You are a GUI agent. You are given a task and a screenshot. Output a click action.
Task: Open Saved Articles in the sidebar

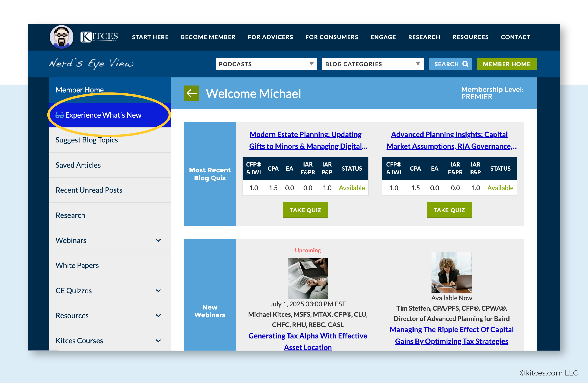pos(110,165)
